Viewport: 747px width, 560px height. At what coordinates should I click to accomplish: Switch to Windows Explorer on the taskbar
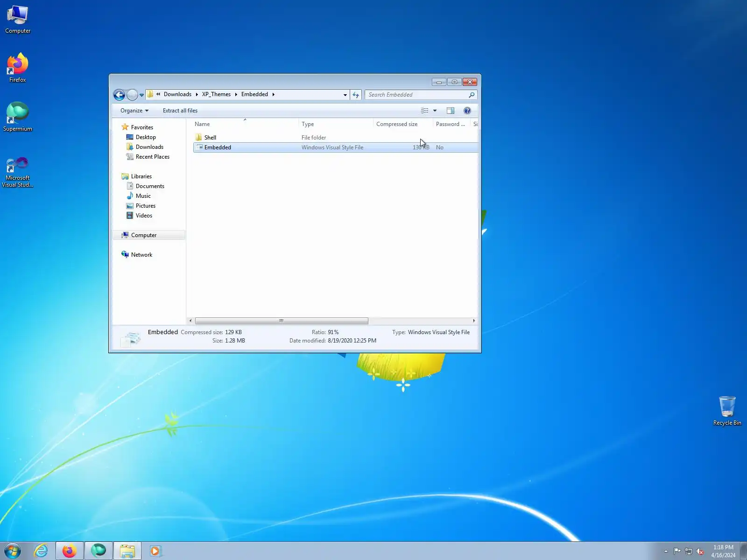[x=127, y=551]
